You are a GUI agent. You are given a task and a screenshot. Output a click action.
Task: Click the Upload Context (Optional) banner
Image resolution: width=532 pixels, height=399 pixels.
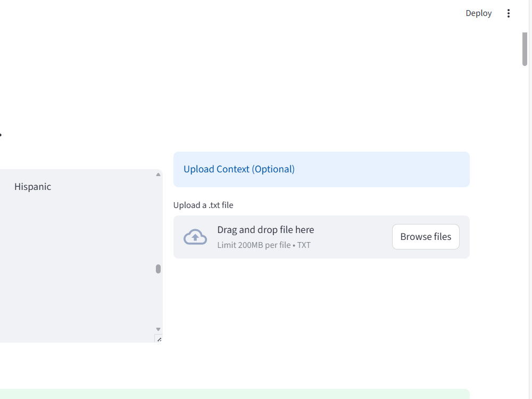[x=321, y=169]
